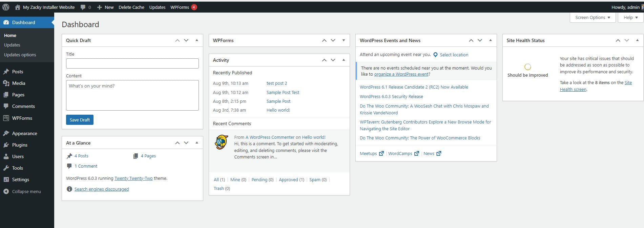
Task: Open Plugins plug icon in sidebar
Action: [6, 145]
